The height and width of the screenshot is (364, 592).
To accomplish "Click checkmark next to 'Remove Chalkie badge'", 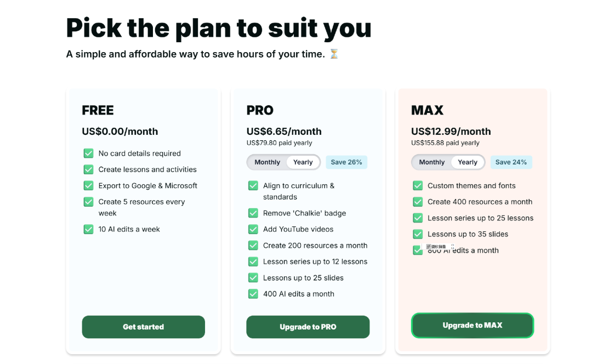I will 253,213.
